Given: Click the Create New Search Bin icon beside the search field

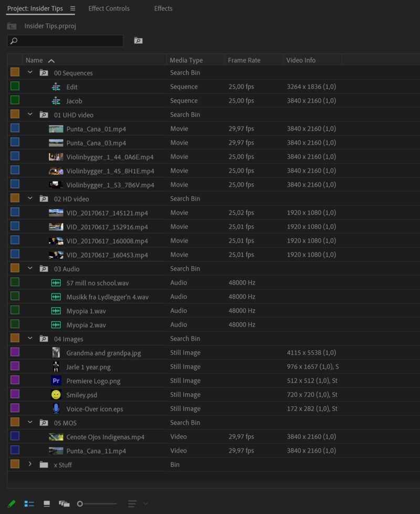Looking at the screenshot, I should click(138, 40).
